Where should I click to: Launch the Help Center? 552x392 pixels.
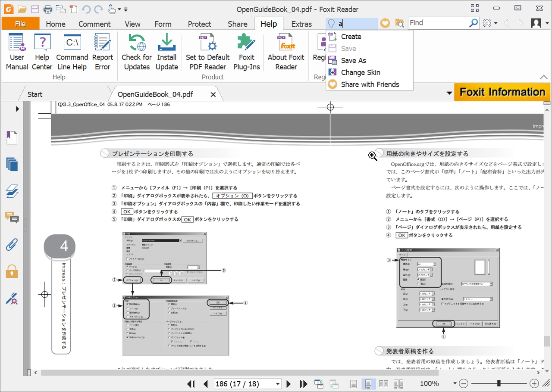(x=42, y=52)
